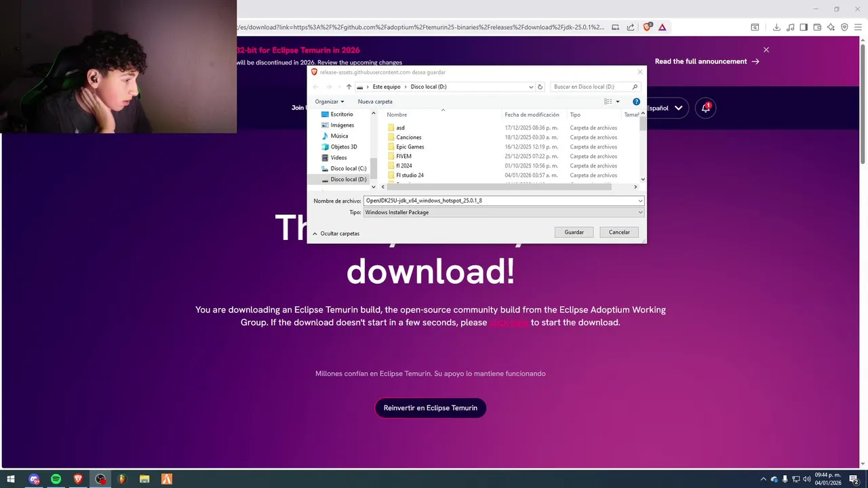Click the Nombre de archivo filename field
This screenshot has height=488, width=868.
tap(500, 201)
